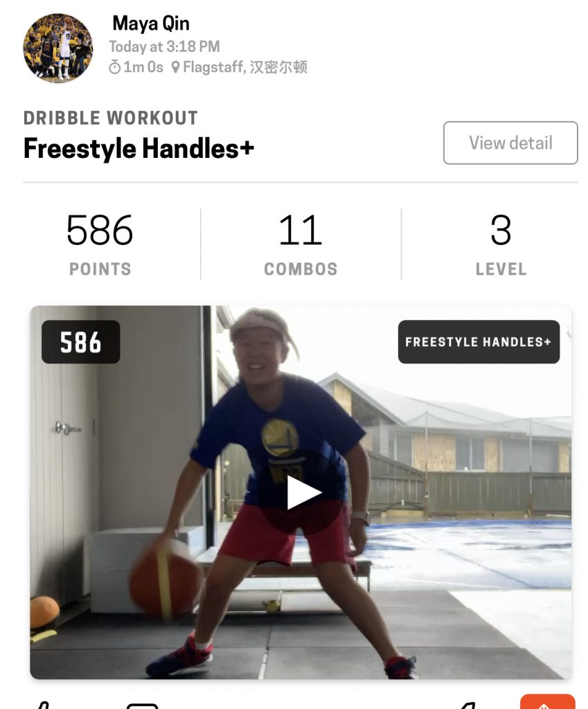
Task: Tap the Level 3 stat
Action: pyautogui.click(x=501, y=244)
